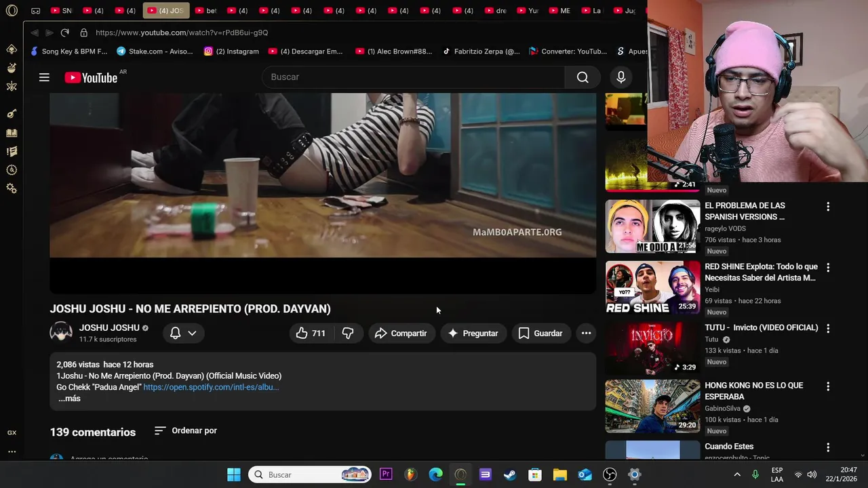Screen dimensions: 868x488
Task: Show hidden system tray icons chevron
Action: coord(737,474)
